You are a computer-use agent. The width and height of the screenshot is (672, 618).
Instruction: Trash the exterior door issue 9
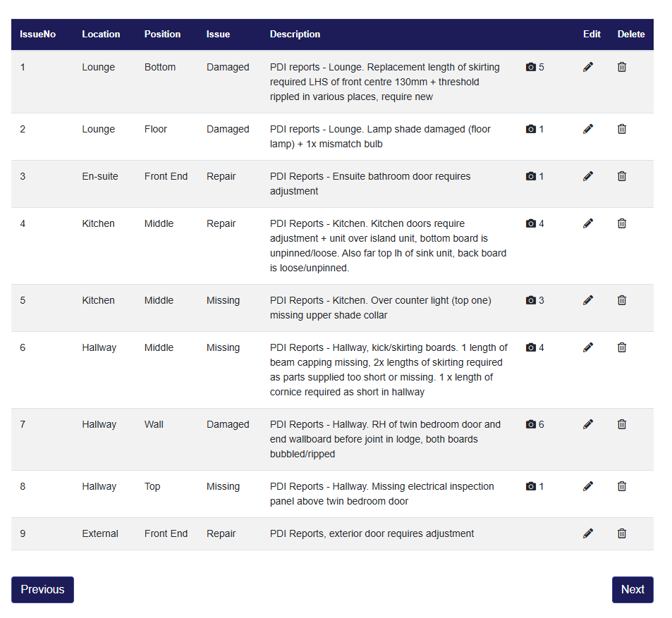coord(622,533)
